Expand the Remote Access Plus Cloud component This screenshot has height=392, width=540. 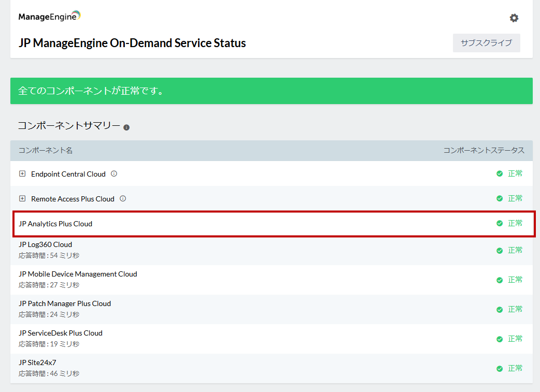click(22, 198)
